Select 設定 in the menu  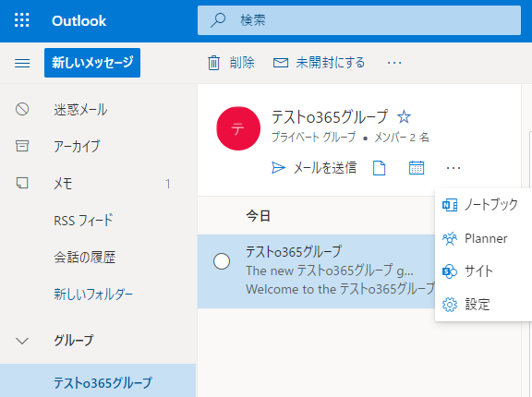pos(477,304)
